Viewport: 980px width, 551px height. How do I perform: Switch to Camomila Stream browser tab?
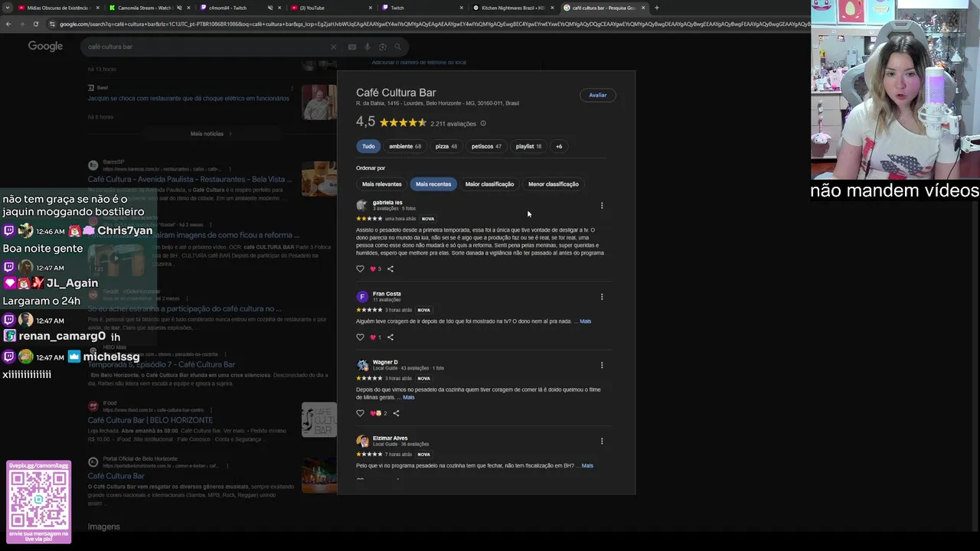point(145,8)
